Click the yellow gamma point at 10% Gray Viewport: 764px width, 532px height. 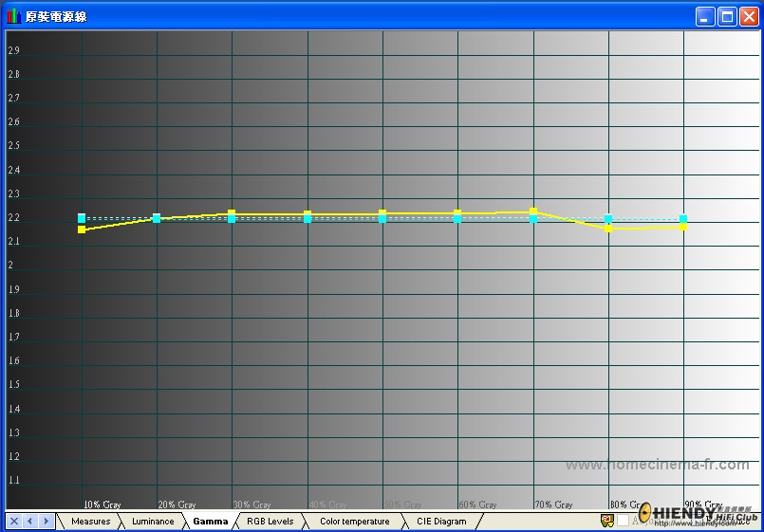coord(82,229)
